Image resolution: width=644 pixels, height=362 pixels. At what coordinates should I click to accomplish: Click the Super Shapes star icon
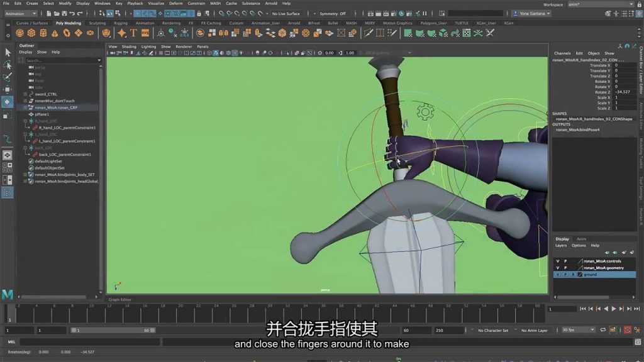121,33
